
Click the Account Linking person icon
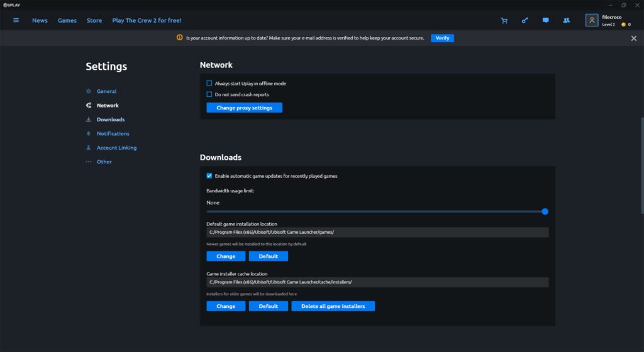click(x=88, y=148)
